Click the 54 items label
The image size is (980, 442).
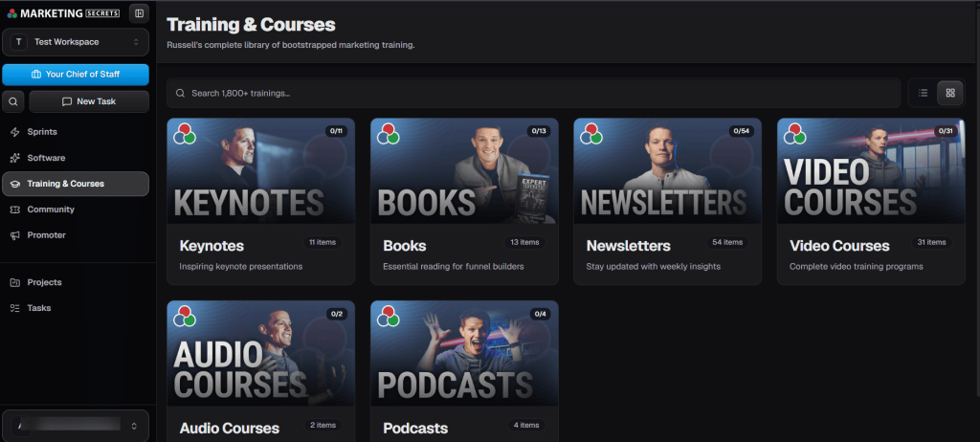[728, 242]
